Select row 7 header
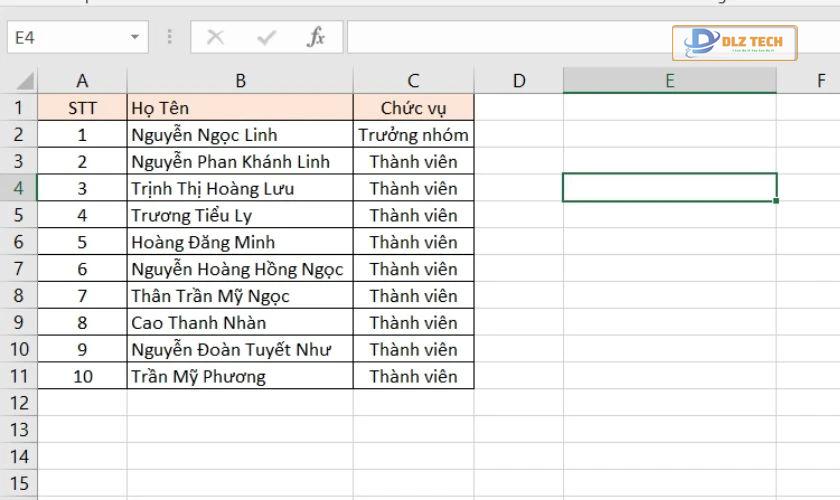This screenshot has width=840, height=500. pyautogui.click(x=19, y=268)
